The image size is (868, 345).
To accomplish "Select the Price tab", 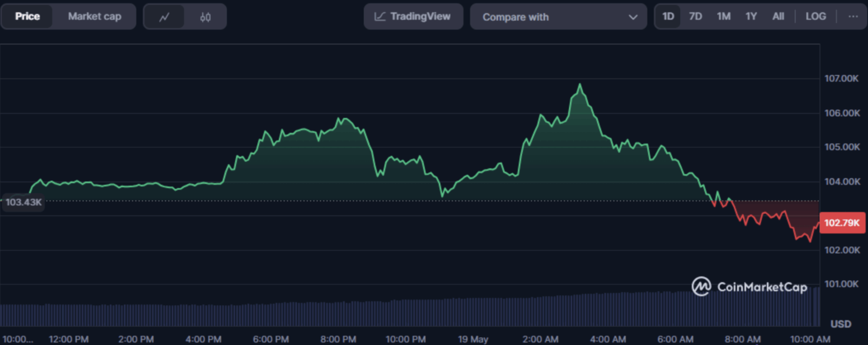I will pos(28,17).
